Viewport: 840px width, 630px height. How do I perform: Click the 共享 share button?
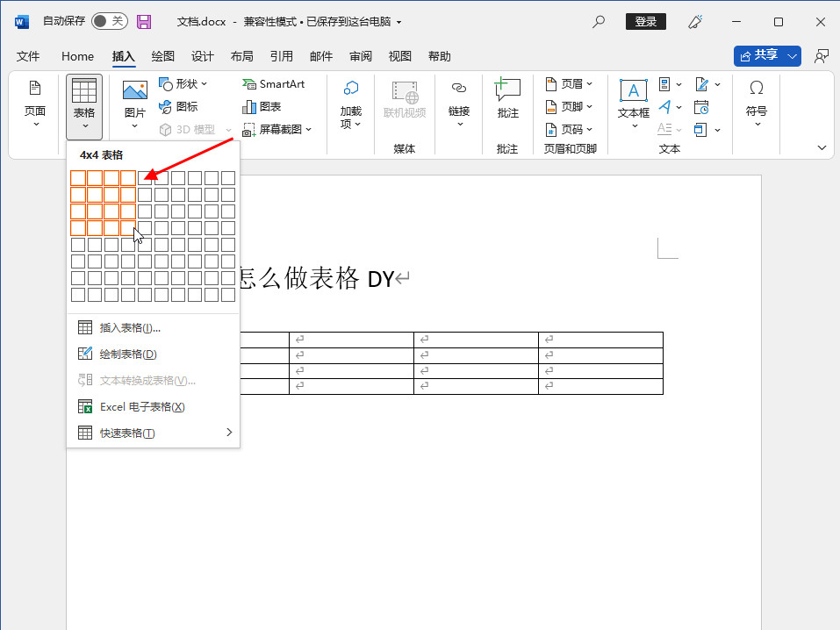coord(758,55)
